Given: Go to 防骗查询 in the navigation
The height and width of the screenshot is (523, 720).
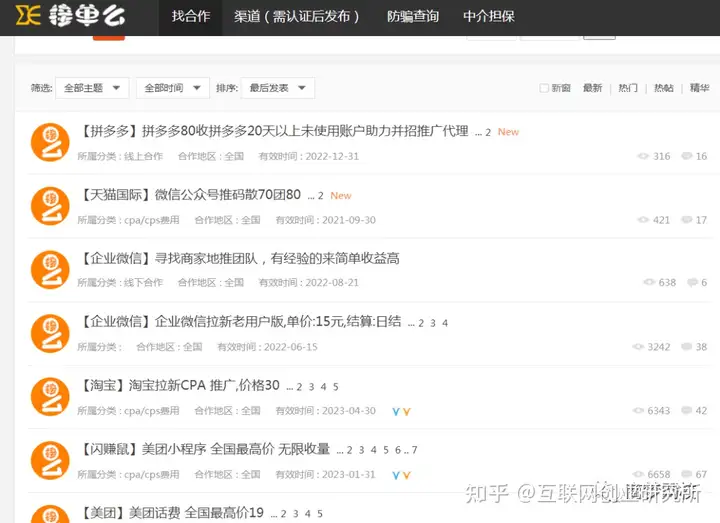Looking at the screenshot, I should click(413, 17).
